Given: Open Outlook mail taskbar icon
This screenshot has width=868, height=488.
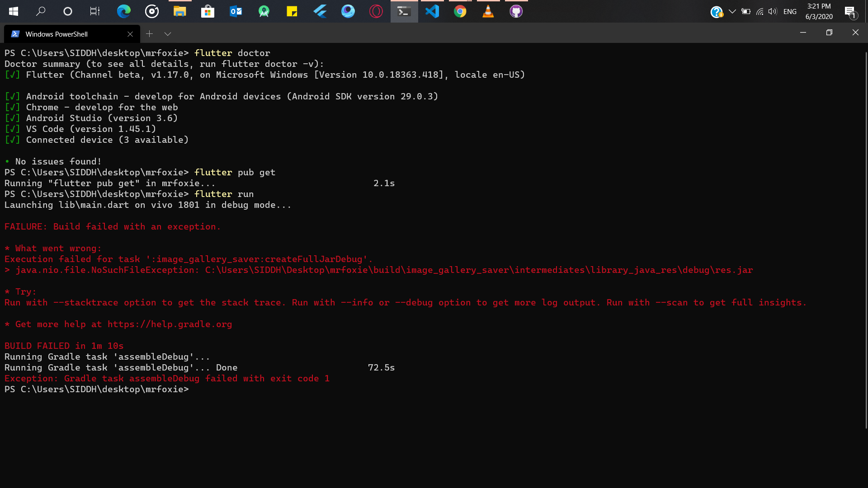Looking at the screenshot, I should 236,11.
